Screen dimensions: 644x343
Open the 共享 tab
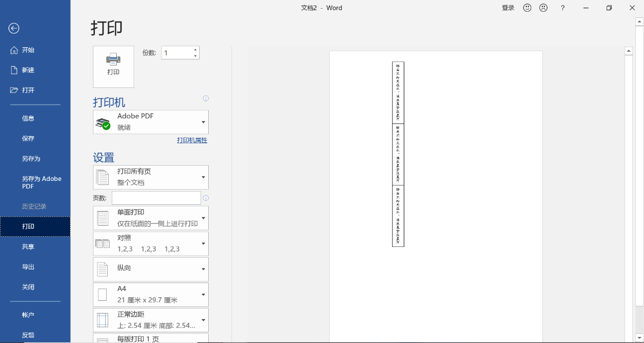tap(35, 246)
